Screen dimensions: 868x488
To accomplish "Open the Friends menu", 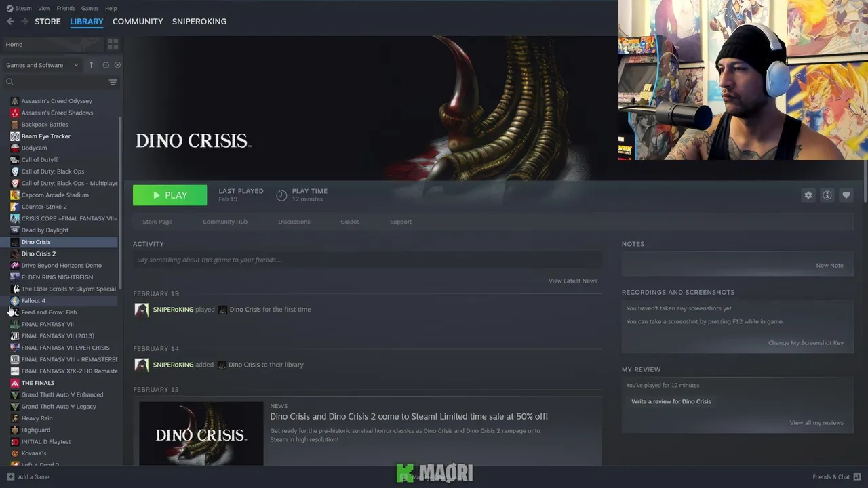I will click(66, 8).
